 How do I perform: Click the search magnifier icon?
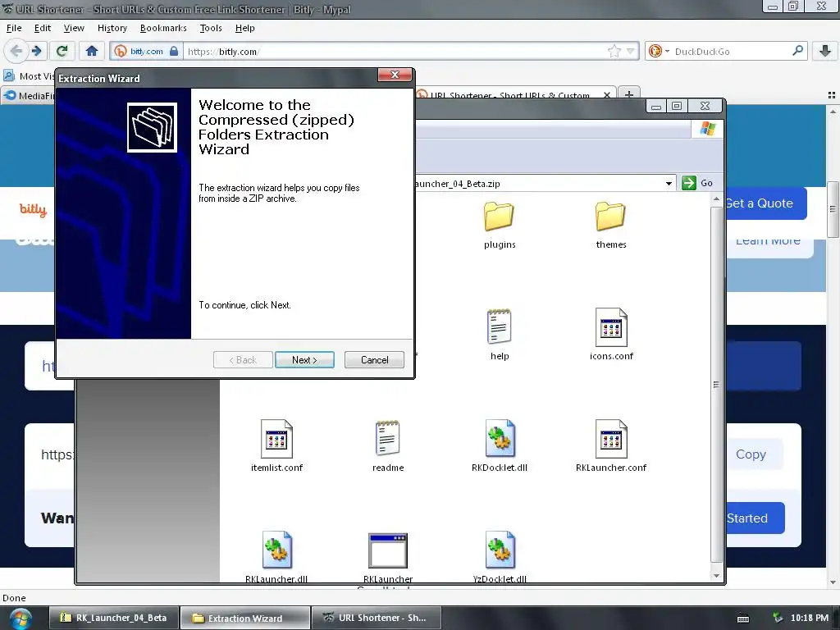[x=797, y=51]
